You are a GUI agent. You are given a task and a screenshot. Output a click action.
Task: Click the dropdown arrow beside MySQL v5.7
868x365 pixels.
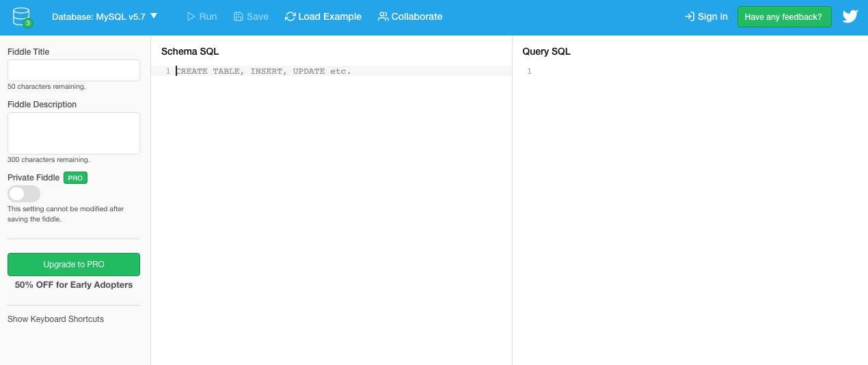(x=154, y=16)
